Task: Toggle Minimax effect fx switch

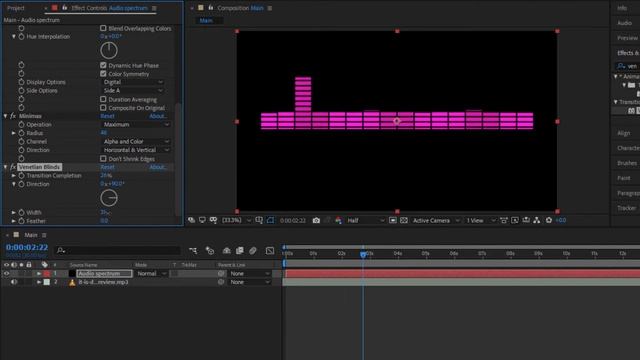Action: [13, 116]
